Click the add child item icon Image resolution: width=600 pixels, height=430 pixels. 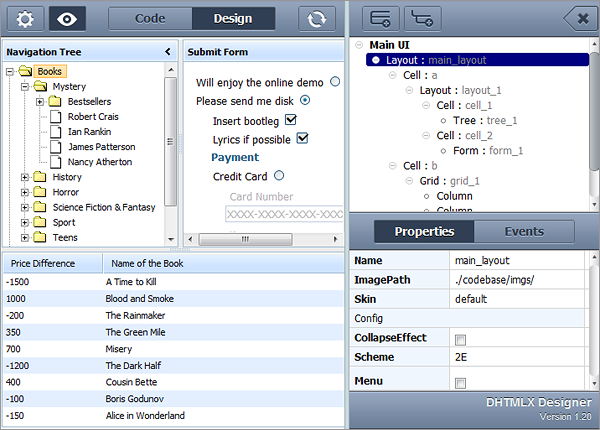(422, 19)
